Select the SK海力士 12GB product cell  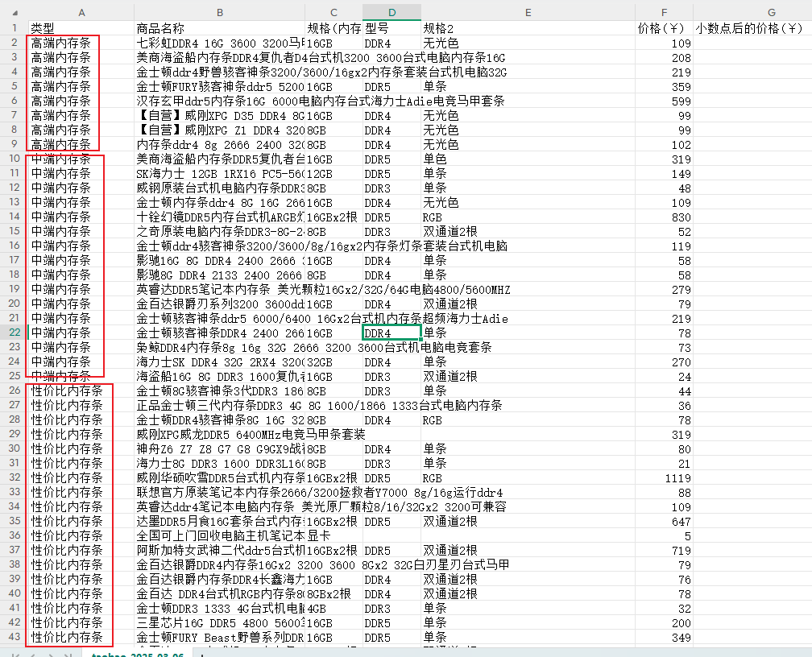click(220, 173)
